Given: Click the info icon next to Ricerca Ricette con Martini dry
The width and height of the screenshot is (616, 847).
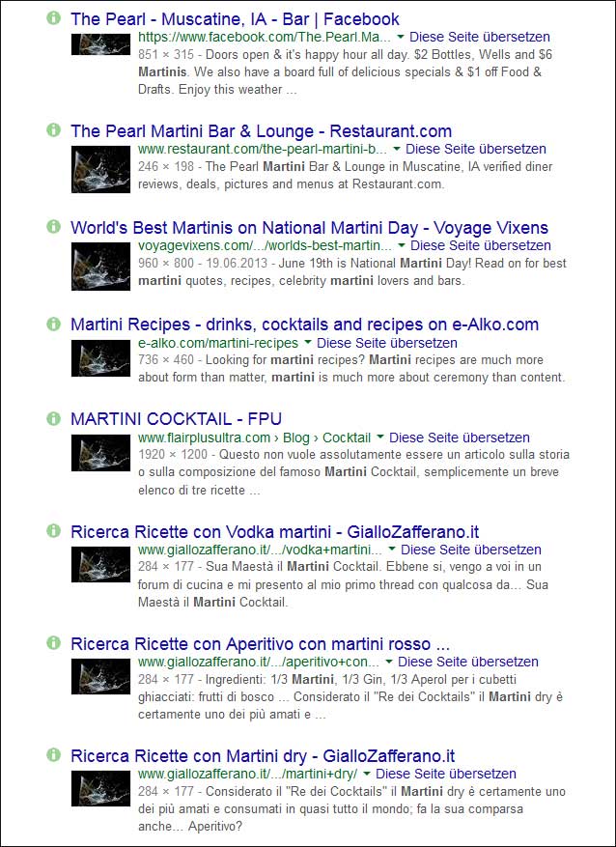Looking at the screenshot, I should coord(53,754).
